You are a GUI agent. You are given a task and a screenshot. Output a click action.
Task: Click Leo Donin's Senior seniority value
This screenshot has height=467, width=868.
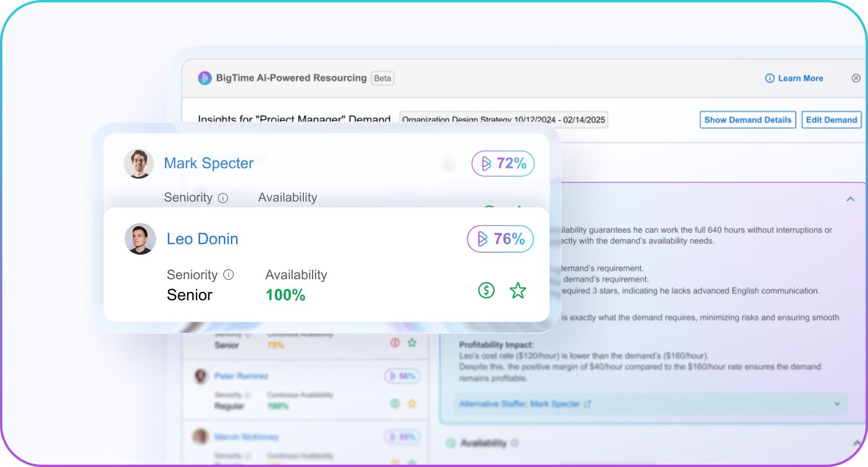point(190,295)
